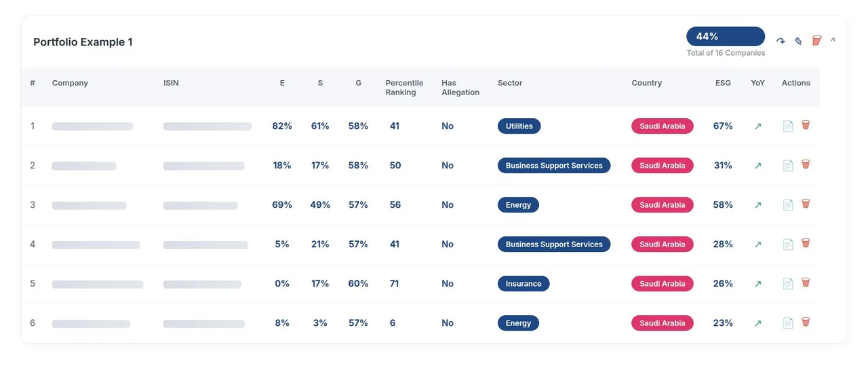
Task: Click the 82% E score
Action: point(282,126)
